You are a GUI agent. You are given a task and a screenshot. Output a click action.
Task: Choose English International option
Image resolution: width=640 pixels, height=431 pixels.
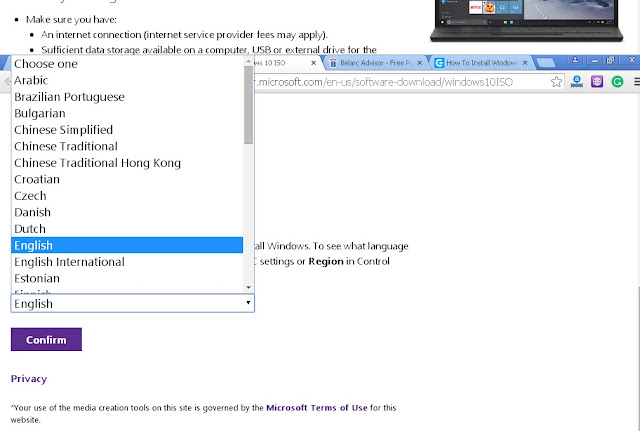127,262
